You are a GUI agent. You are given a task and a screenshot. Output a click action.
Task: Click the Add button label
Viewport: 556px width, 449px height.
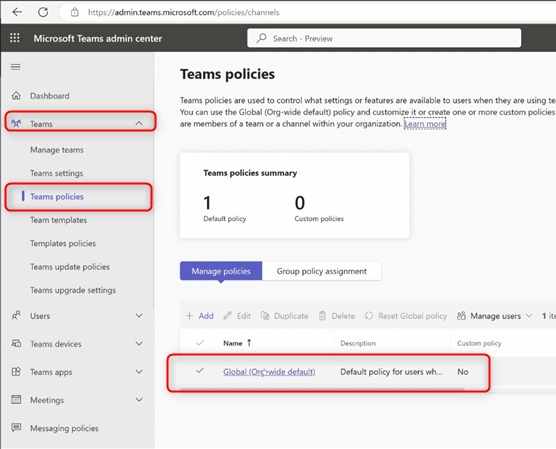coord(206,316)
